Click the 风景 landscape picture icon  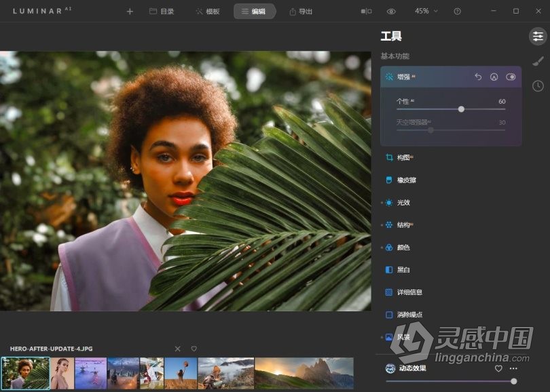click(388, 337)
